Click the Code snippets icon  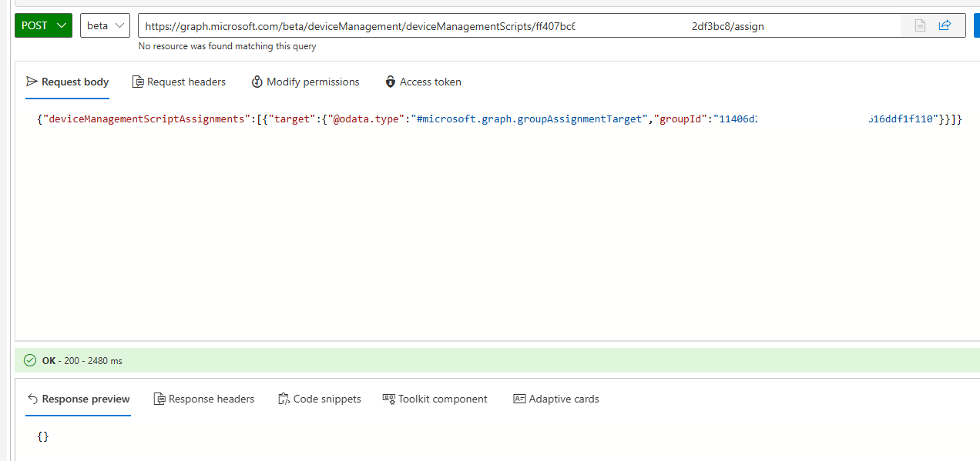coord(284,399)
